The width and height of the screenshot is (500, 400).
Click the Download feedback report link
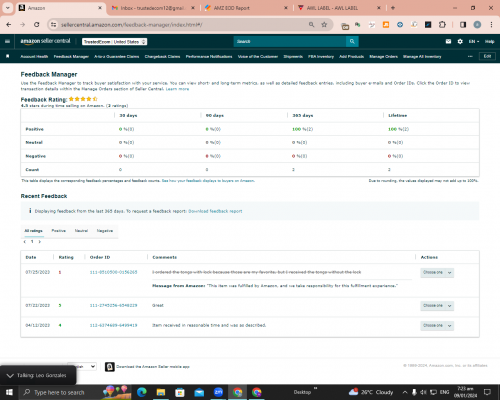[x=215, y=211]
